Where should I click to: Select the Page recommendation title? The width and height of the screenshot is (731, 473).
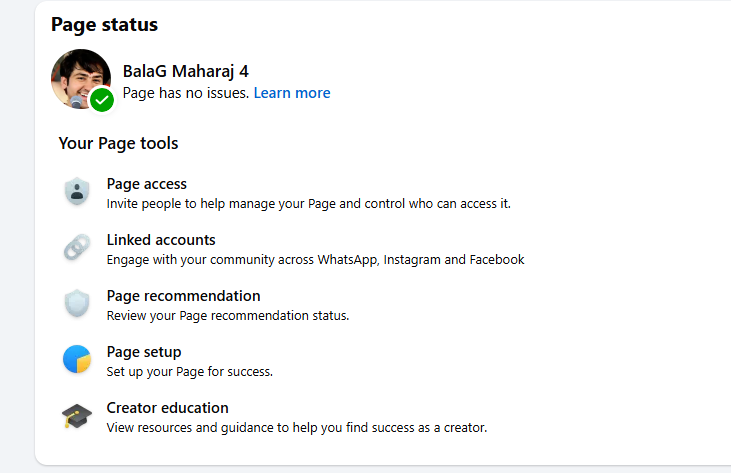183,296
